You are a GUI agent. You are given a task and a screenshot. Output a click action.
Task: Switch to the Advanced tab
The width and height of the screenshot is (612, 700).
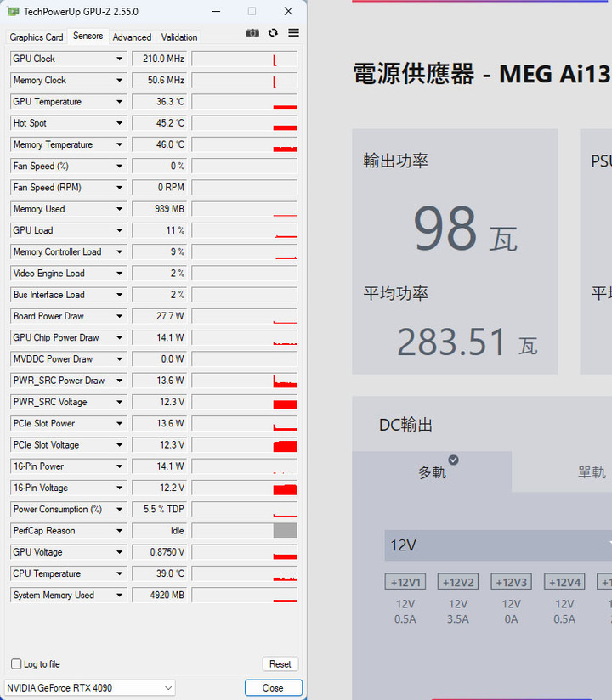(x=132, y=37)
